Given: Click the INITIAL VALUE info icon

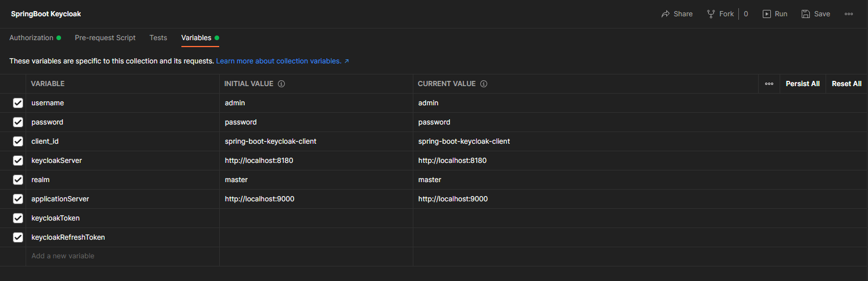Looking at the screenshot, I should [281, 84].
